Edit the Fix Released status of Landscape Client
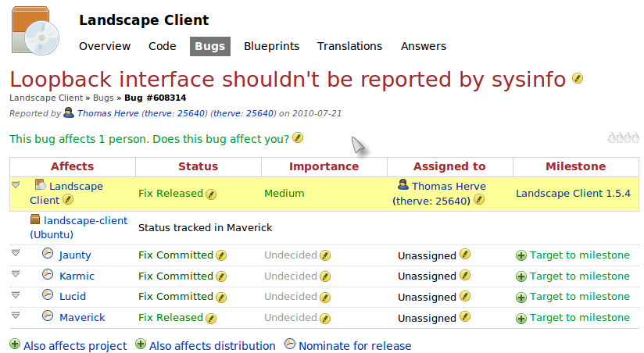Image resolution: width=644 pixels, height=353 pixels. tap(211, 194)
